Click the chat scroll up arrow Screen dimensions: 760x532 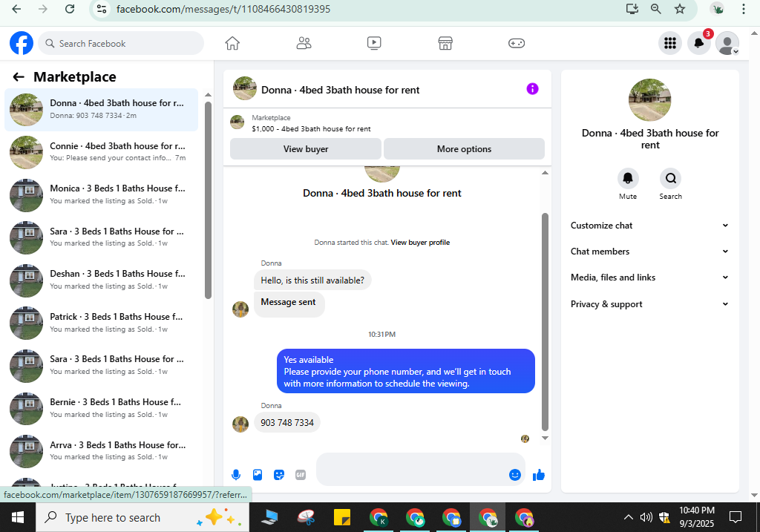point(545,172)
